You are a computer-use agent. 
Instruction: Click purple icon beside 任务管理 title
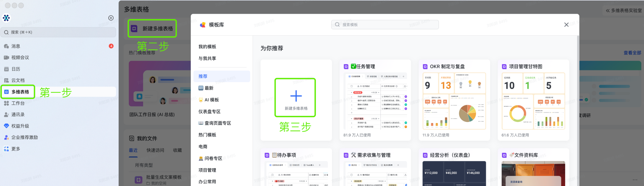(346, 66)
